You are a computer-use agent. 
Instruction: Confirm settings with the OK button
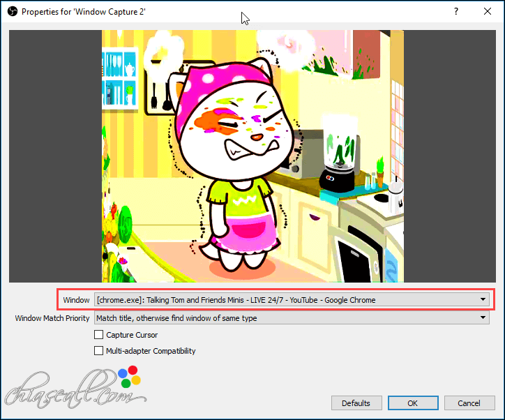[x=413, y=403]
